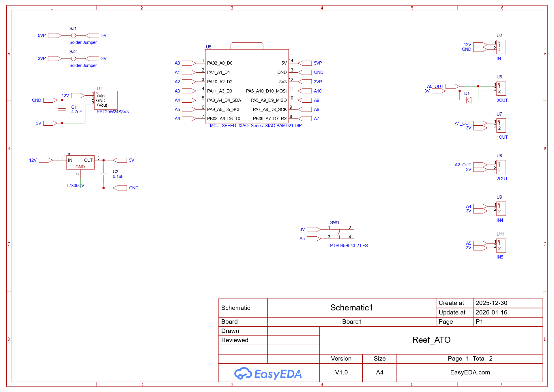The height and width of the screenshot is (392, 554).
Task: Click the 'Page 1 Total 2' text
Action: pyautogui.click(x=470, y=359)
